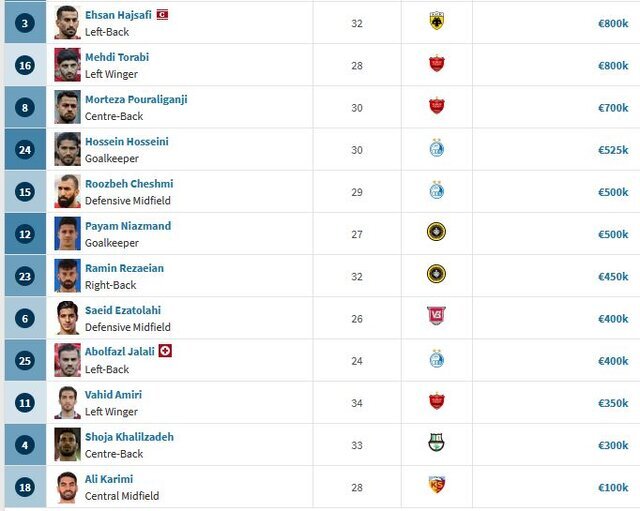Click Ali Karimi's €100k market value
Screen dimensions: 640x511
tap(613, 486)
